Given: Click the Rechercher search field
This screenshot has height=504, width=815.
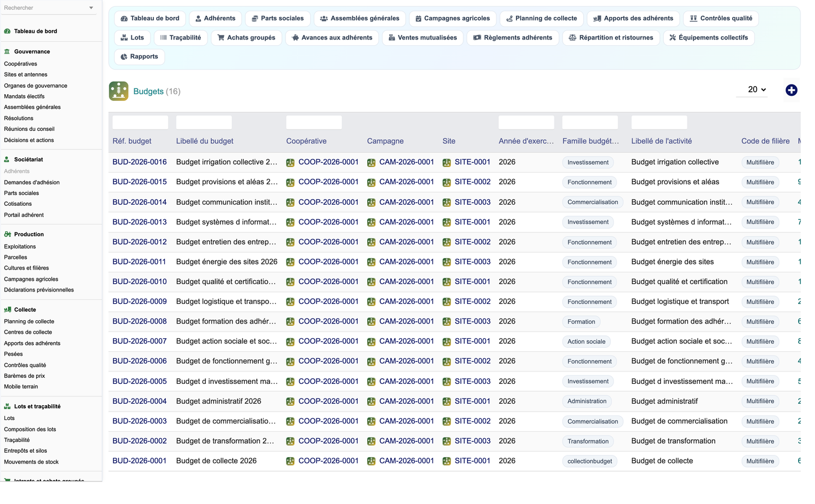Looking at the screenshot, I should pyautogui.click(x=45, y=8).
